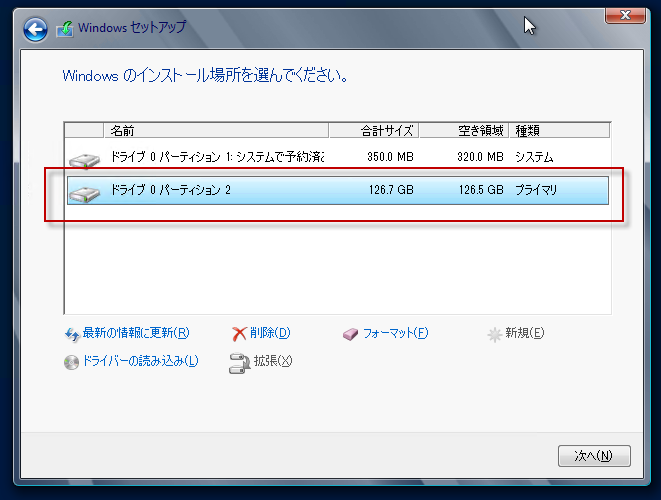661x500 pixels.
Task: Click the 126.7 GB total size cell
Action: (x=391, y=190)
